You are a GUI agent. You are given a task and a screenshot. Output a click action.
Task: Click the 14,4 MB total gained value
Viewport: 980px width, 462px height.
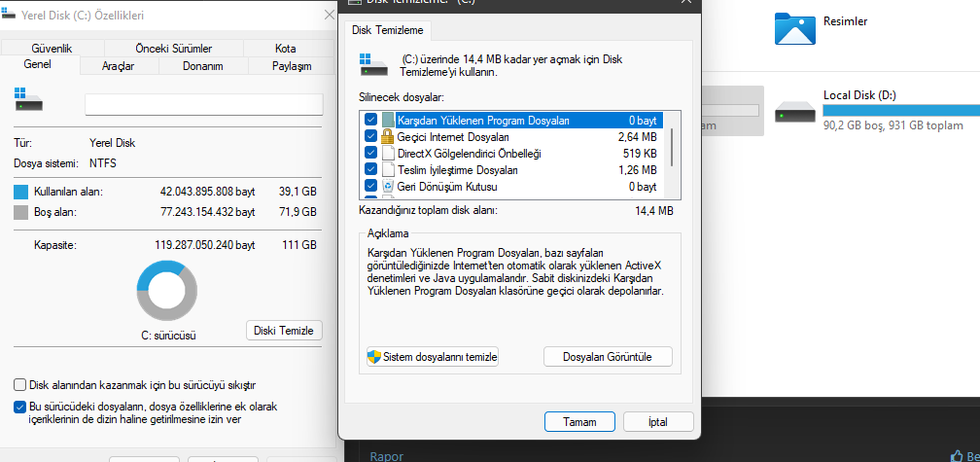[x=653, y=211]
